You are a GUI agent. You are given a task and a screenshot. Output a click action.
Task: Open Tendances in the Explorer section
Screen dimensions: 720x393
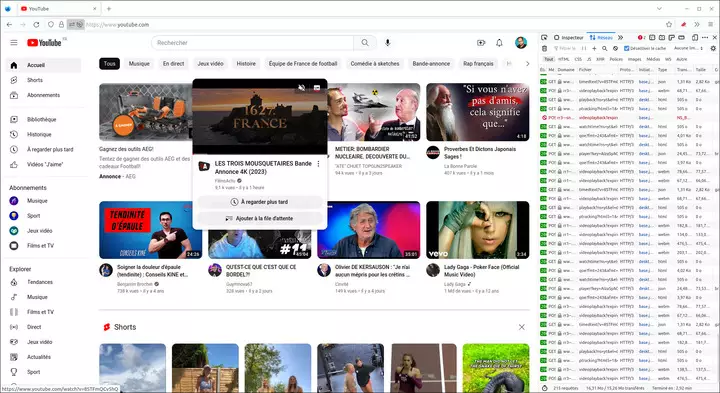click(x=40, y=282)
